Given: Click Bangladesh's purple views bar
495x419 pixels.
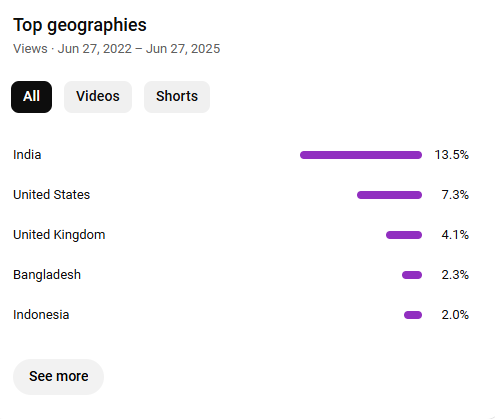Looking at the screenshot, I should (x=412, y=275).
